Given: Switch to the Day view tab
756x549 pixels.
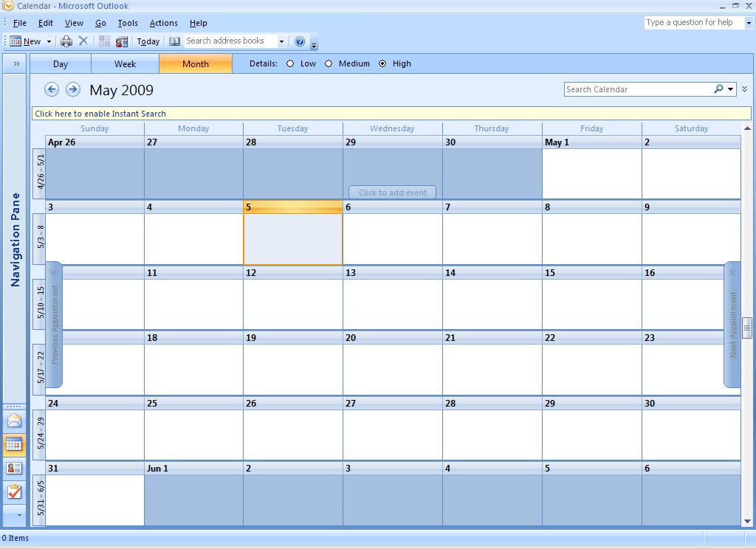Looking at the screenshot, I should [61, 63].
